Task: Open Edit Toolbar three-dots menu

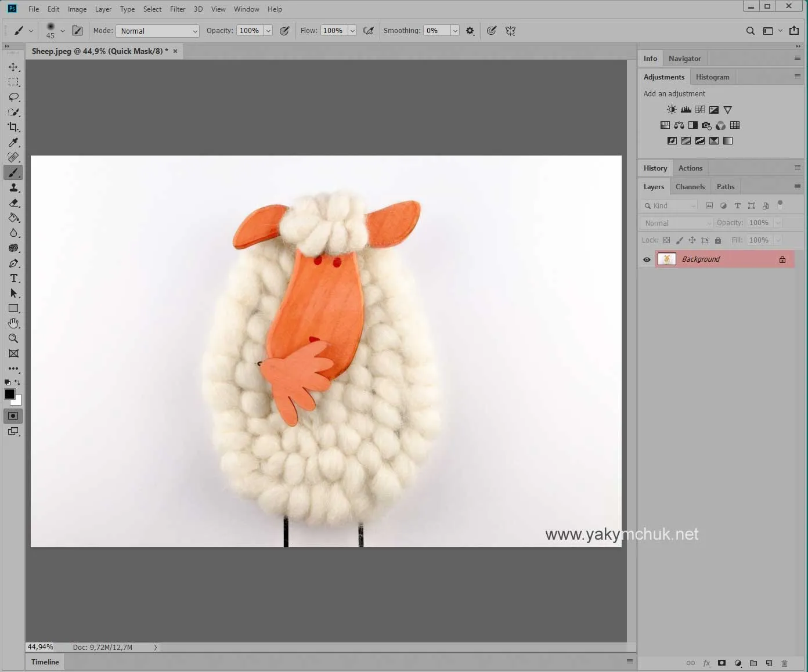Action: click(13, 368)
